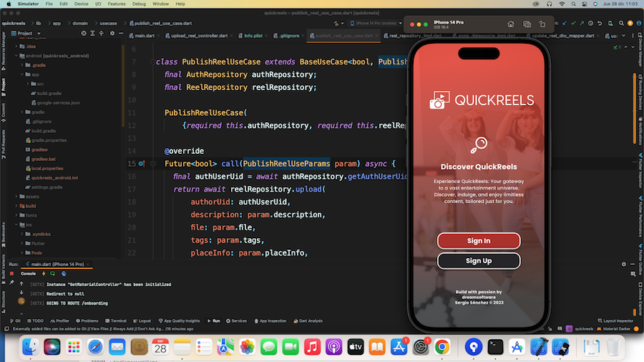Open Dart Analysis tool window

[308, 321]
